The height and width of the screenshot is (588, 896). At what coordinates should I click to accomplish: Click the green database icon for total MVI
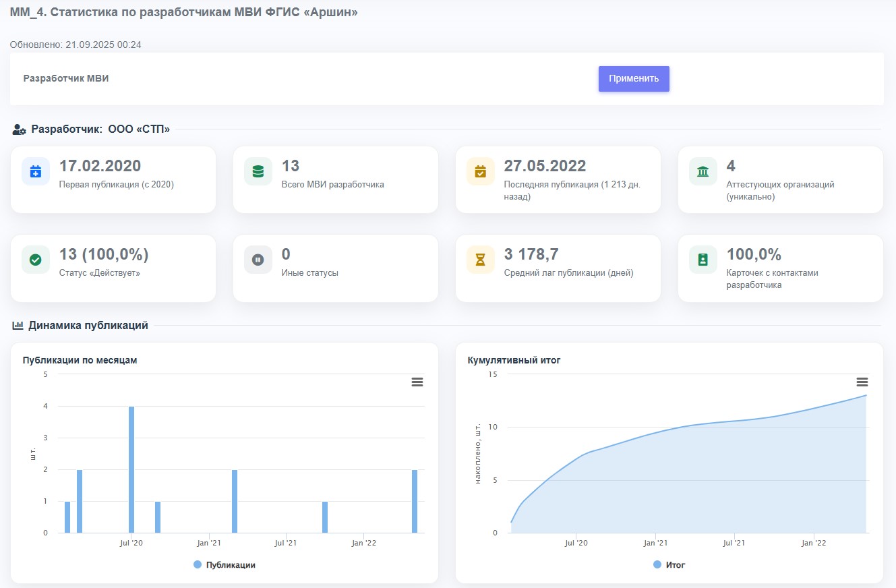[258, 172]
